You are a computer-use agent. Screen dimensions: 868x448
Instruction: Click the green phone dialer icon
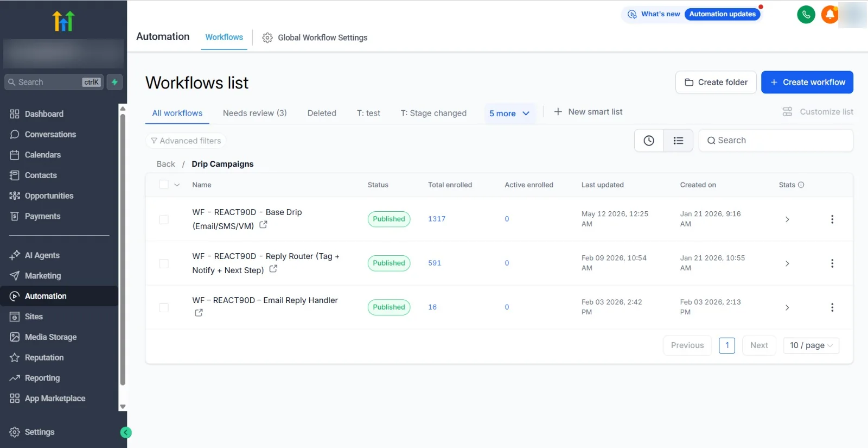pos(806,15)
